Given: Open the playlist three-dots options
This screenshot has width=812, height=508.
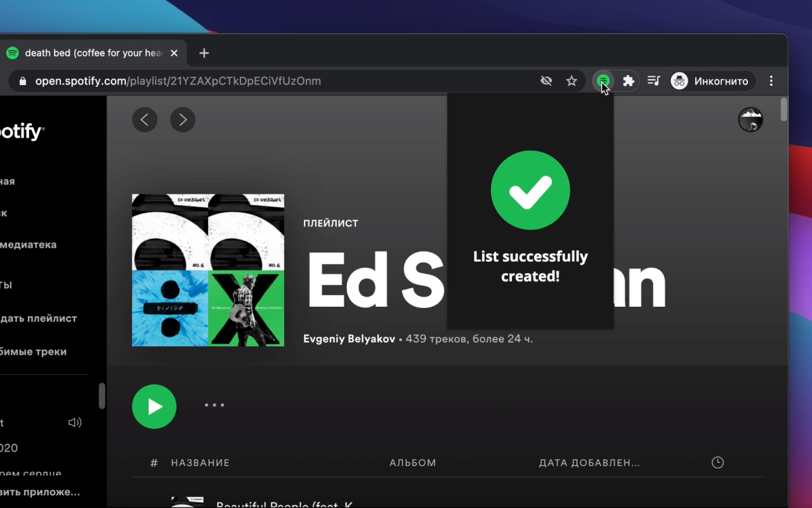Looking at the screenshot, I should [x=214, y=405].
